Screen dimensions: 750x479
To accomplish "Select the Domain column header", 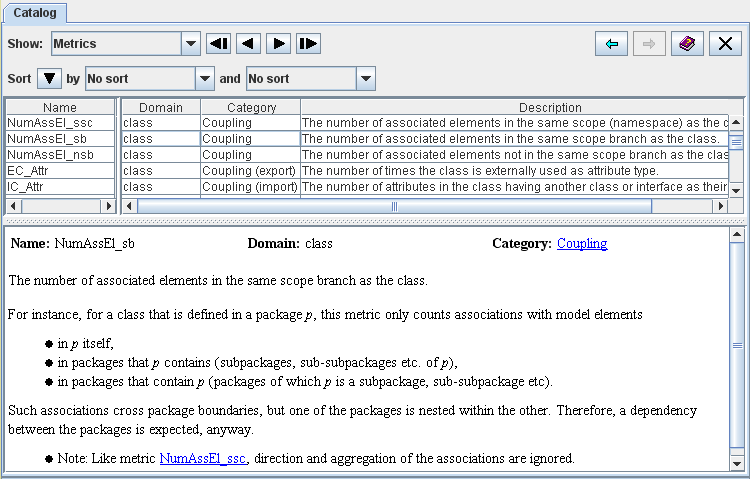I will click(x=161, y=107).
